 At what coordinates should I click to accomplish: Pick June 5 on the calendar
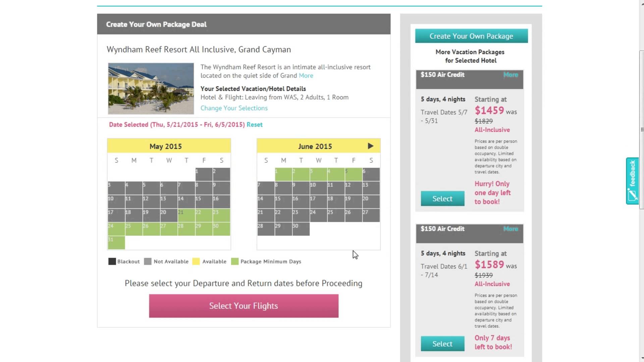353,174
